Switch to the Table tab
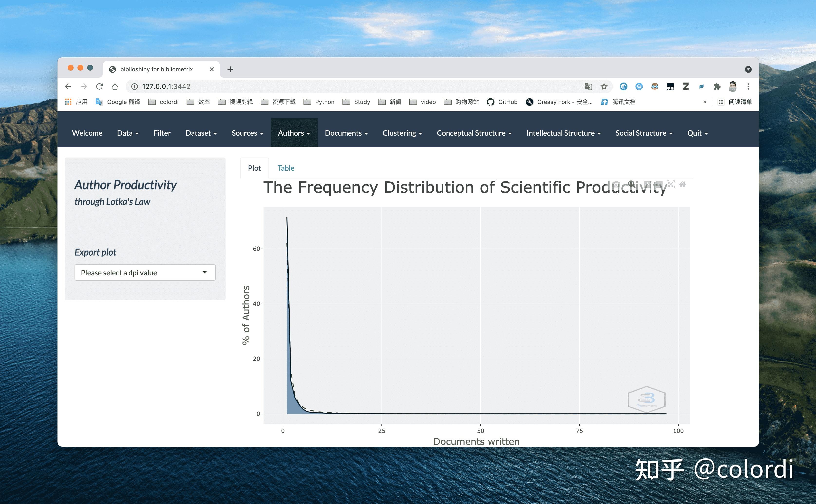816x504 pixels. [x=286, y=168]
